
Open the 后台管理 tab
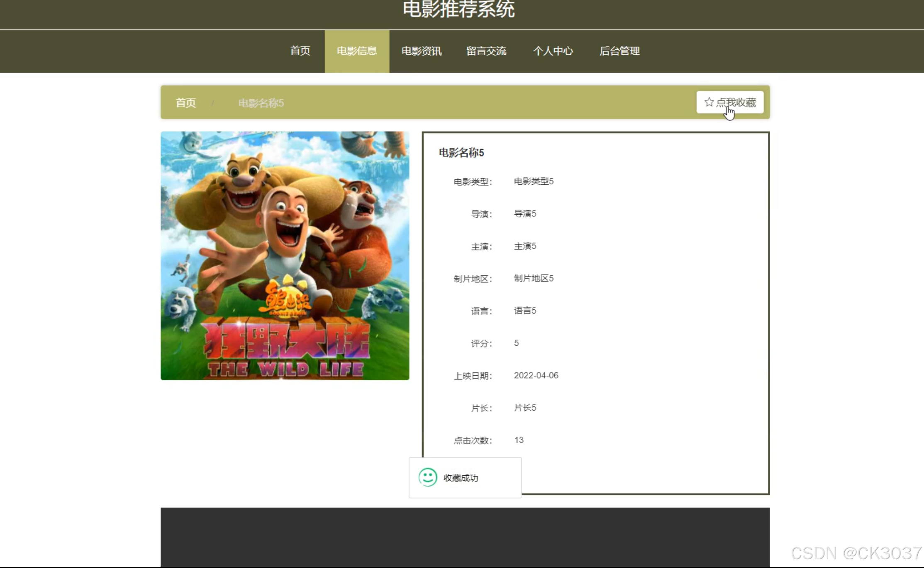(x=619, y=51)
